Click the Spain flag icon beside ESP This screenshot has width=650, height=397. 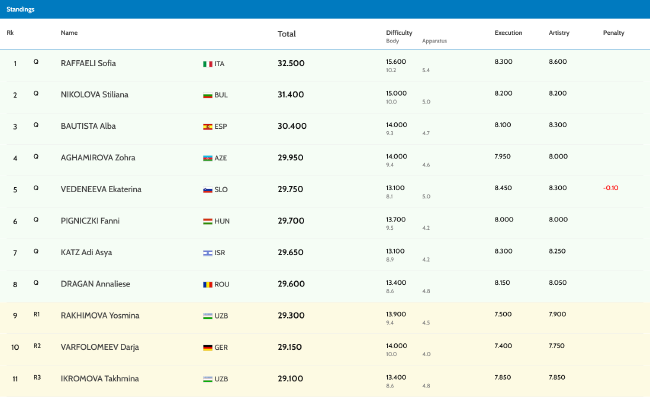click(208, 127)
